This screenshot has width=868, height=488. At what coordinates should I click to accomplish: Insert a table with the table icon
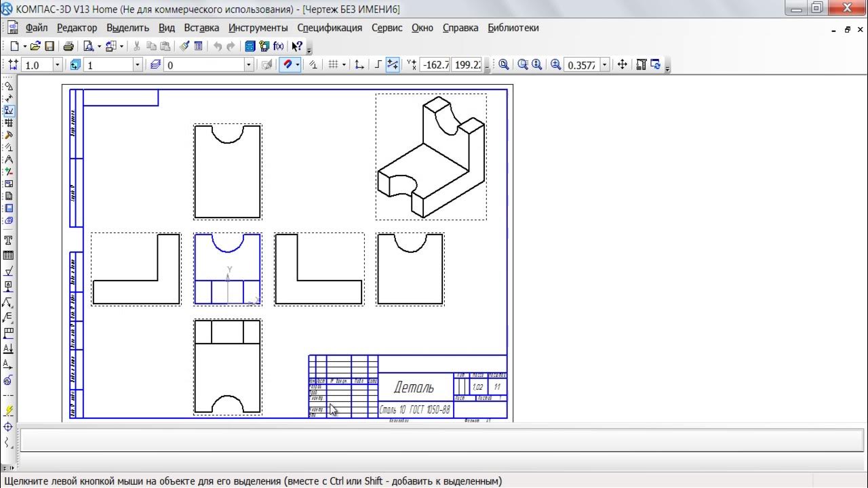[8, 256]
